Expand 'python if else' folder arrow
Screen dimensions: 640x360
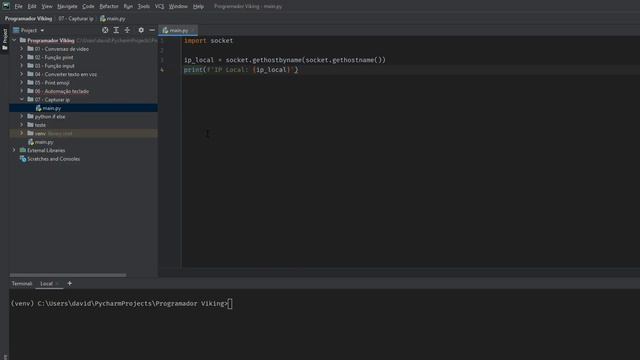click(x=22, y=116)
